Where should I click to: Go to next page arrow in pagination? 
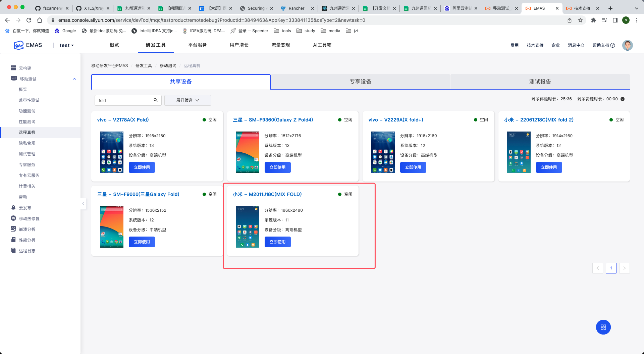coord(625,268)
